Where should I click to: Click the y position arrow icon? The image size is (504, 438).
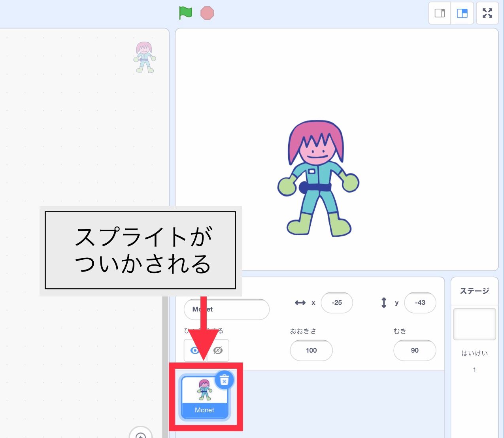pos(384,303)
